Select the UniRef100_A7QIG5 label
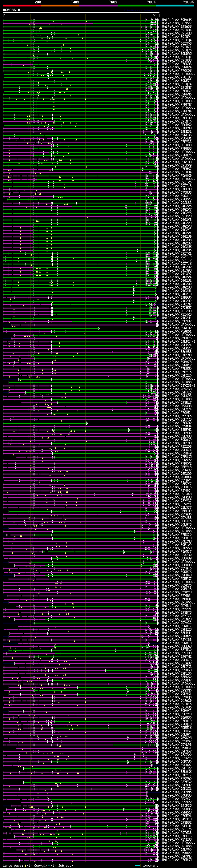The width and height of the screenshot is (197, 868). pyautogui.click(x=177, y=78)
